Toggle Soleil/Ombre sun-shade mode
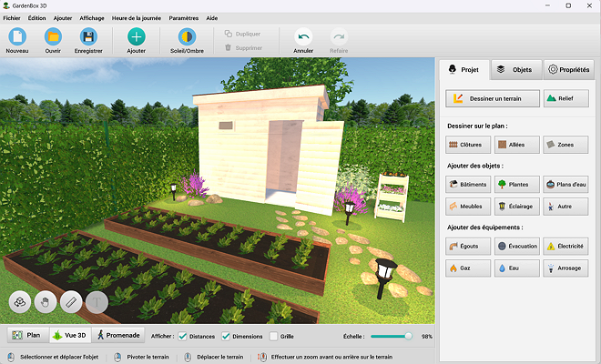The height and width of the screenshot is (364, 601). (187, 40)
